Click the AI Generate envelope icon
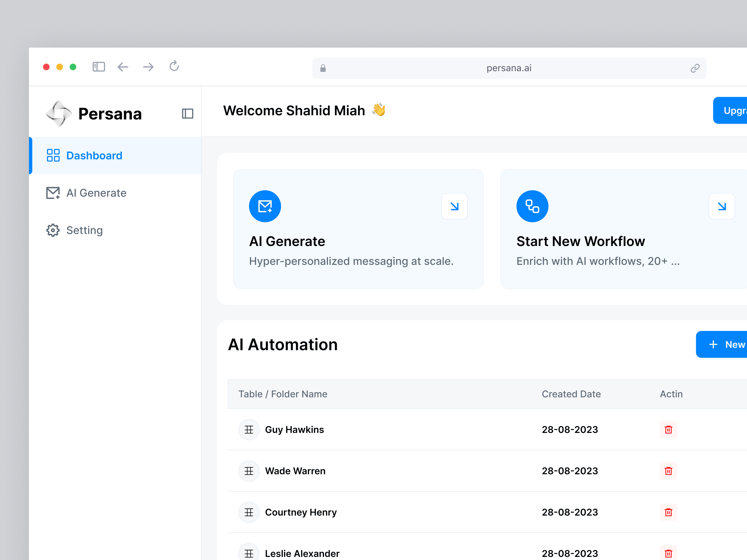747x560 pixels. (265, 206)
